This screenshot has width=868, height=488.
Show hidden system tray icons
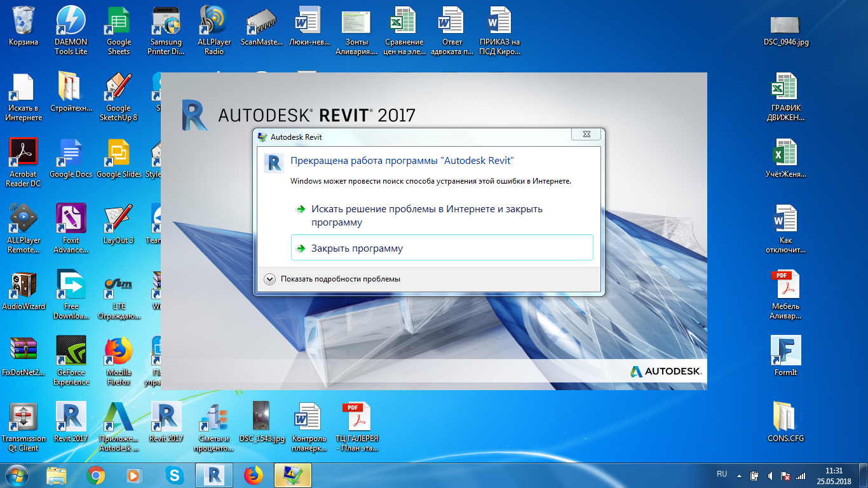click(x=739, y=475)
